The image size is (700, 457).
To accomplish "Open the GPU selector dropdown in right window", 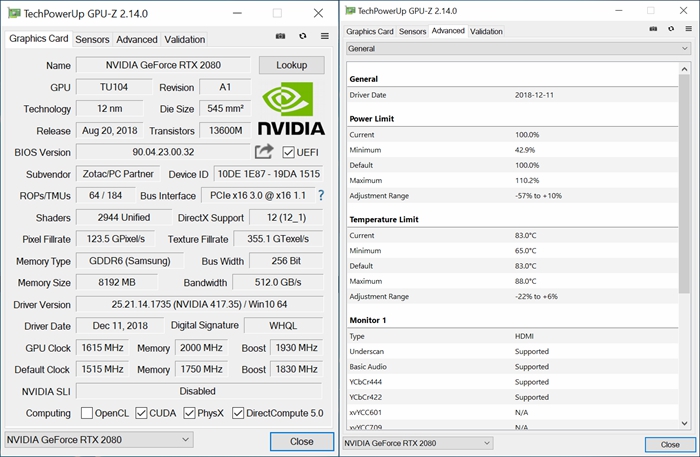I will coord(418,443).
